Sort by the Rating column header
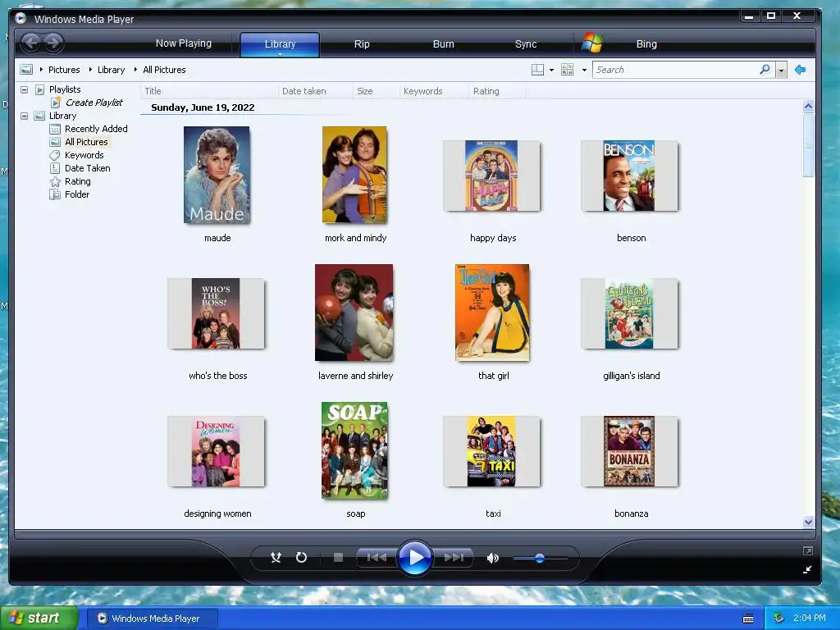Viewport: 840px width, 630px height. pyautogui.click(x=497, y=91)
